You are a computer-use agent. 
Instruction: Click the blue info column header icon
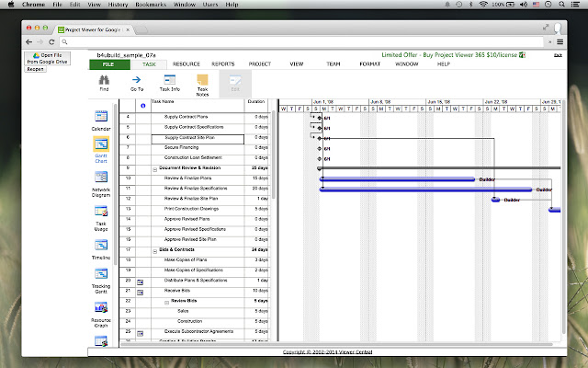tap(143, 106)
